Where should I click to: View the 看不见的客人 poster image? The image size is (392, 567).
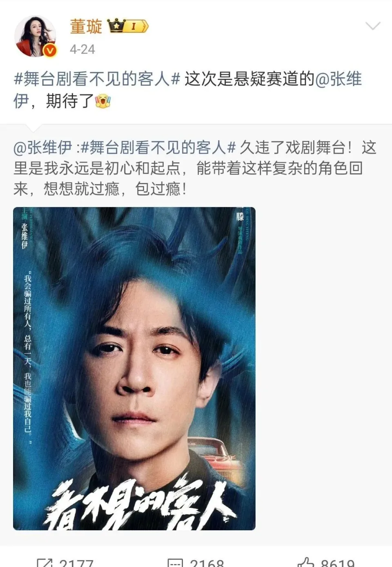[x=134, y=368]
